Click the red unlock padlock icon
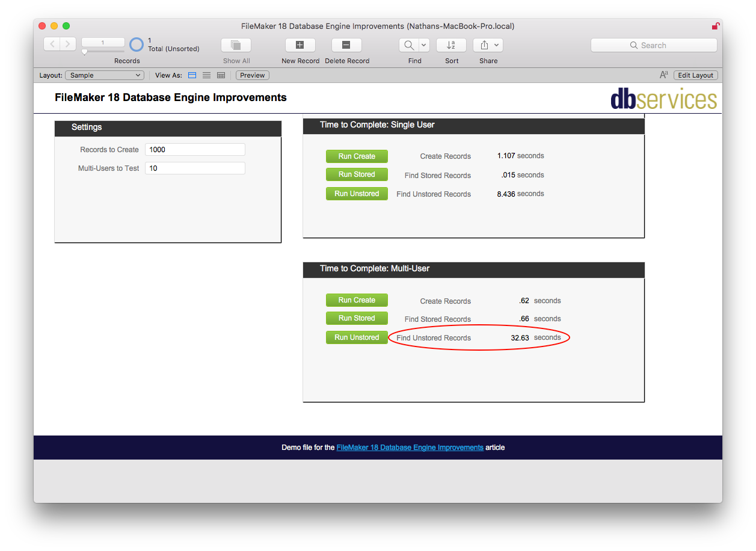 tap(715, 26)
